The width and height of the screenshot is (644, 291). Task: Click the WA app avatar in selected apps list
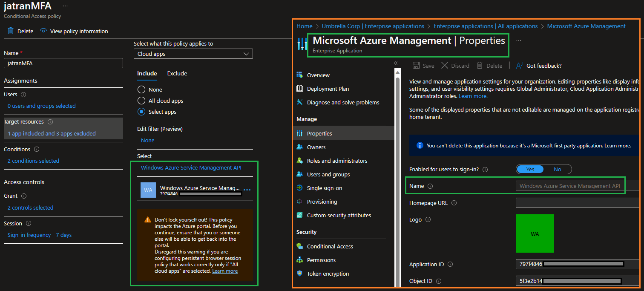pos(148,190)
